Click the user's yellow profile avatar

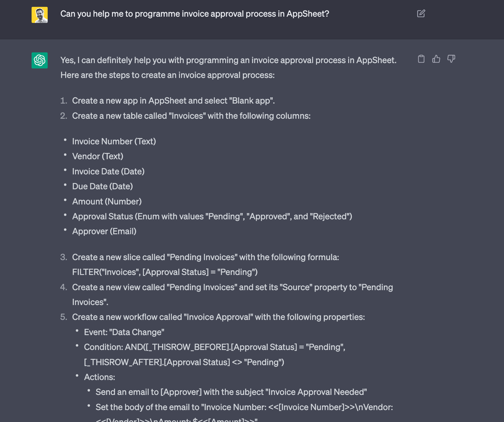[x=39, y=15]
